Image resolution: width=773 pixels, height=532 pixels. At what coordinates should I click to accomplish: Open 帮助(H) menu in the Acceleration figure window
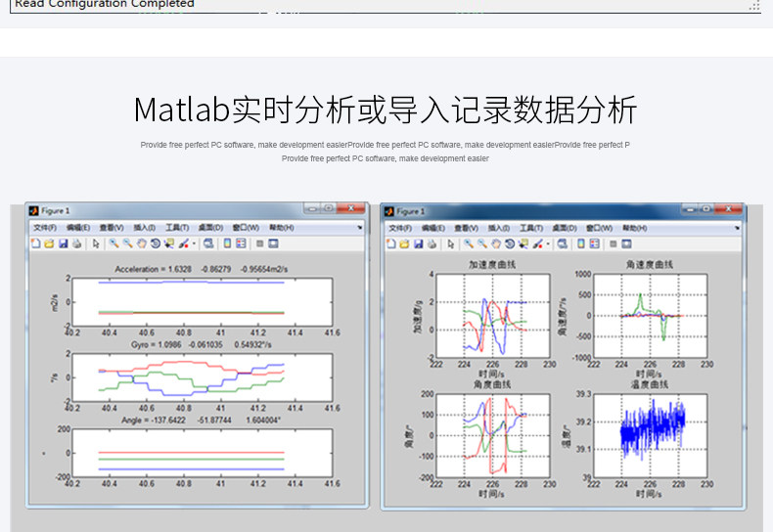pyautogui.click(x=282, y=228)
